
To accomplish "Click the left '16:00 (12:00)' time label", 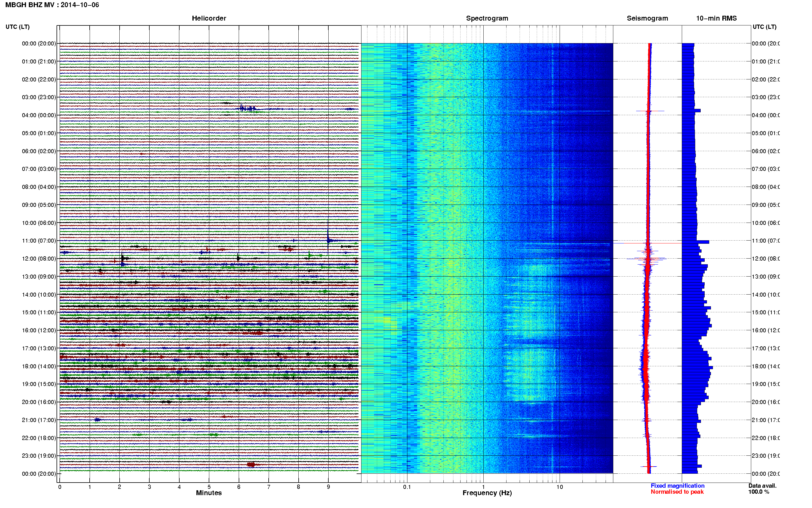I will (x=39, y=330).
